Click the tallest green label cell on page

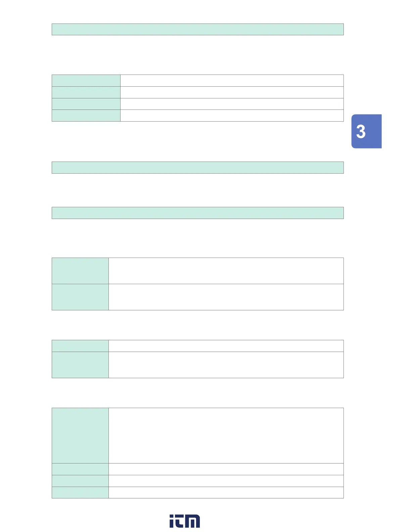tap(80, 435)
